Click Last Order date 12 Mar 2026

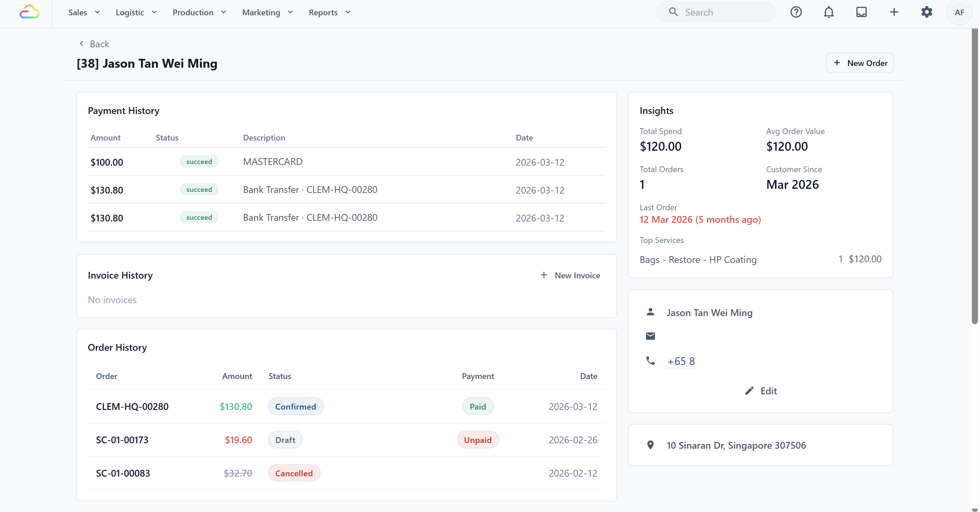point(700,219)
